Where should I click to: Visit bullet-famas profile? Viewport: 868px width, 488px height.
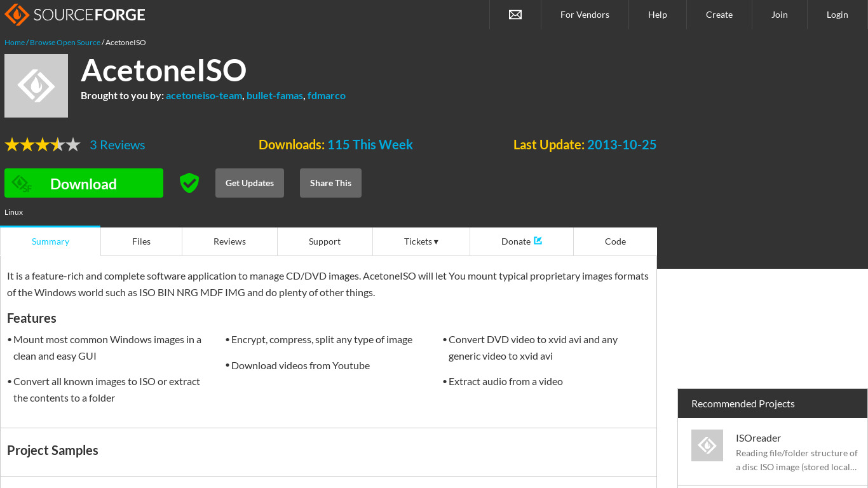275,95
